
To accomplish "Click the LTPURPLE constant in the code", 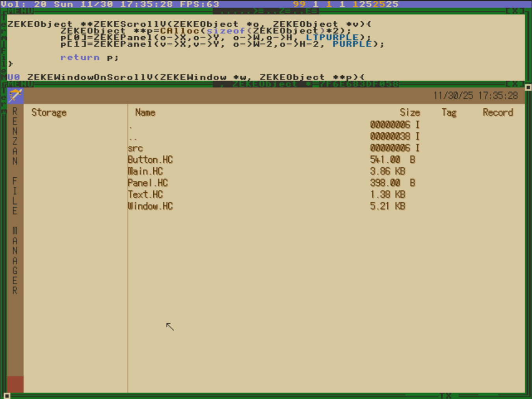I will (332, 37).
